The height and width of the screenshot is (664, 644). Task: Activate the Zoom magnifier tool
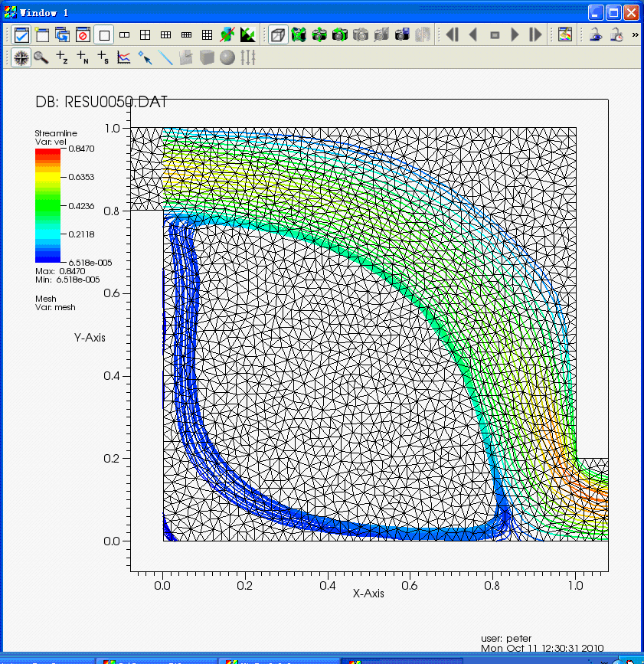coord(41,57)
